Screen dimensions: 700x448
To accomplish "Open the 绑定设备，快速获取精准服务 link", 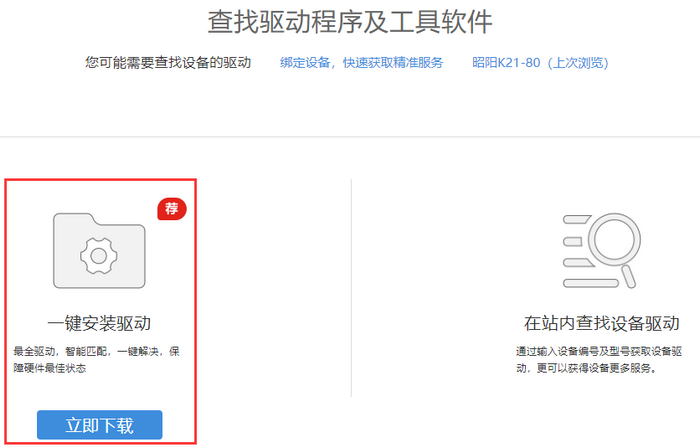I will [x=362, y=63].
